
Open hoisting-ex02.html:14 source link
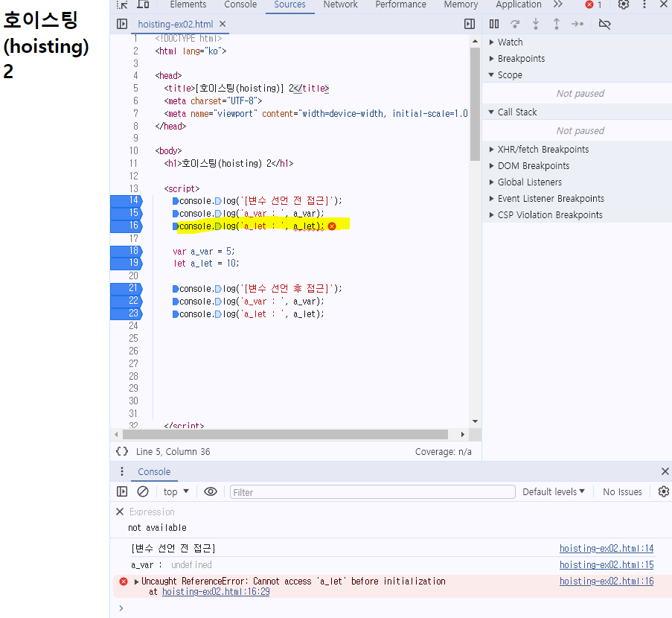coord(607,548)
